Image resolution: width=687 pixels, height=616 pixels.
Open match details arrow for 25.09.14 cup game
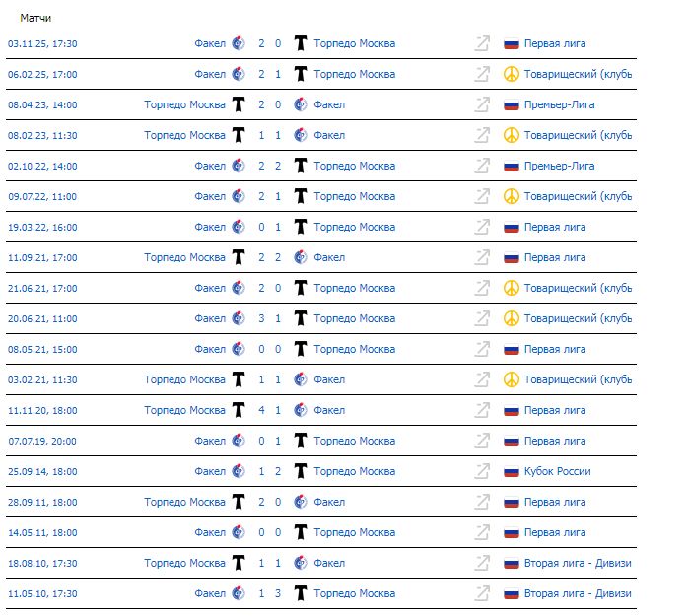click(482, 471)
